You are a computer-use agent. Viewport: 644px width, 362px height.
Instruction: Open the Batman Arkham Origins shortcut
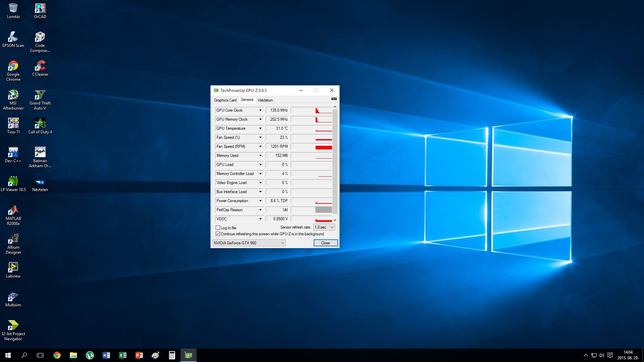click(40, 157)
